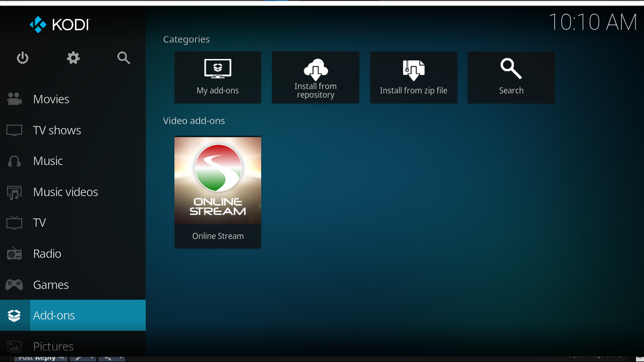
Task: Open Music videos menu item
Action: 73,192
